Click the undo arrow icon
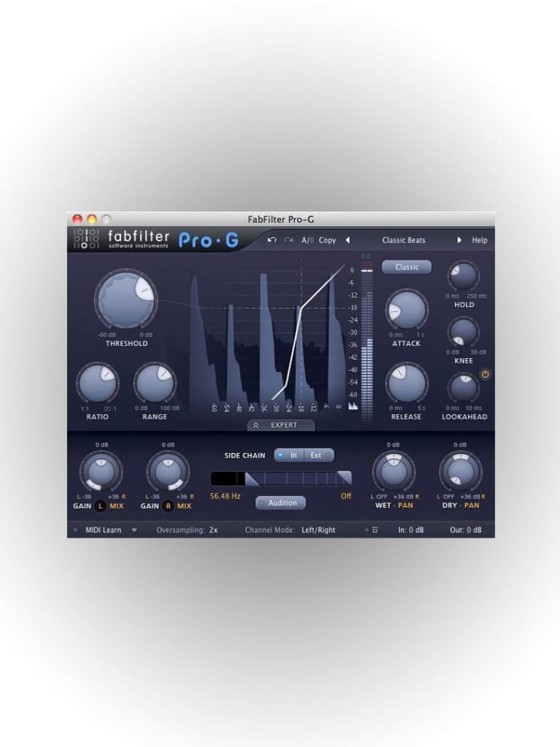The width and height of the screenshot is (560, 747). [272, 240]
